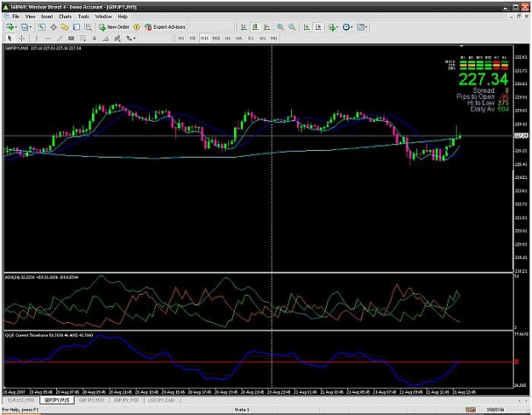The width and height of the screenshot is (532, 415).
Task: Switch to H4 timeframe
Action: point(239,38)
